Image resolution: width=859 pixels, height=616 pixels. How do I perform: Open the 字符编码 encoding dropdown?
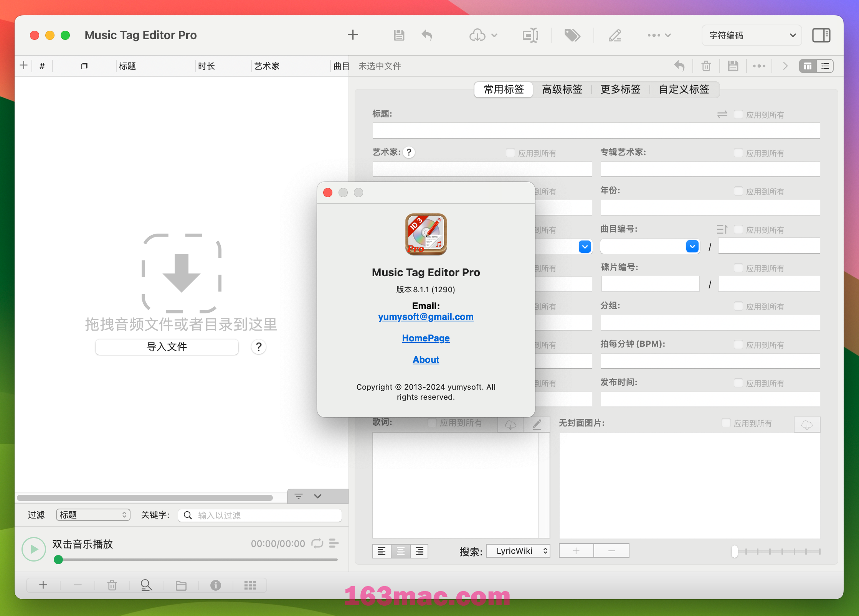[x=752, y=35]
